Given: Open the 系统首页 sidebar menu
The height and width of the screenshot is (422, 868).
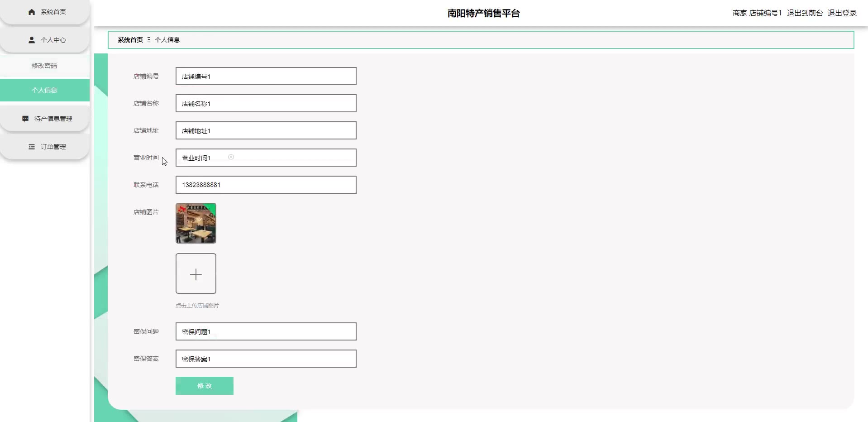Looking at the screenshot, I should coord(45,12).
